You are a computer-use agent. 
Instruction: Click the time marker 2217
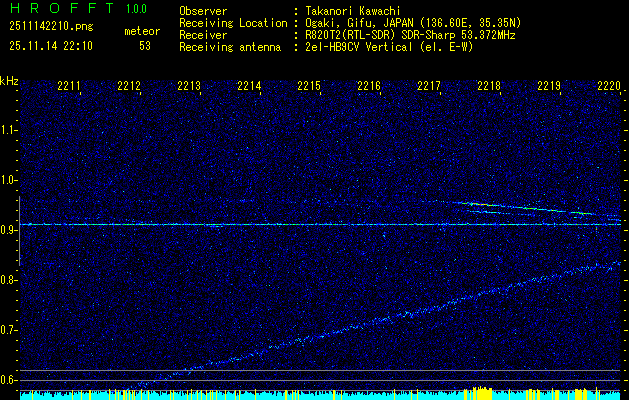tap(429, 86)
